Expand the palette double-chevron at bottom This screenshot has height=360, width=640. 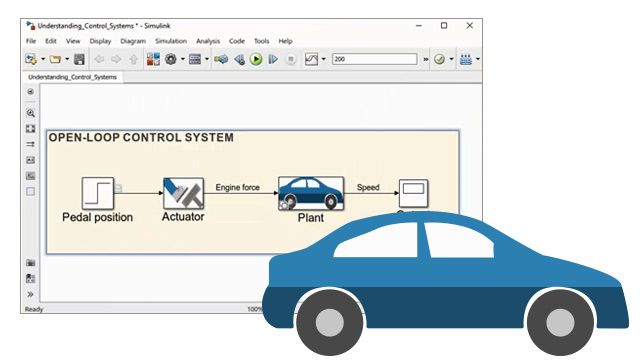pos(31,294)
